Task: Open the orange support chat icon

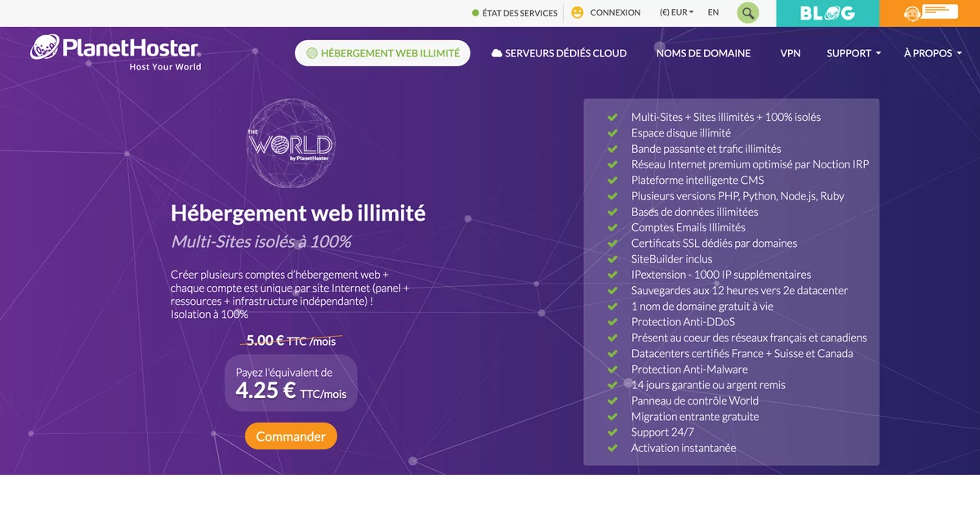Action: click(930, 13)
